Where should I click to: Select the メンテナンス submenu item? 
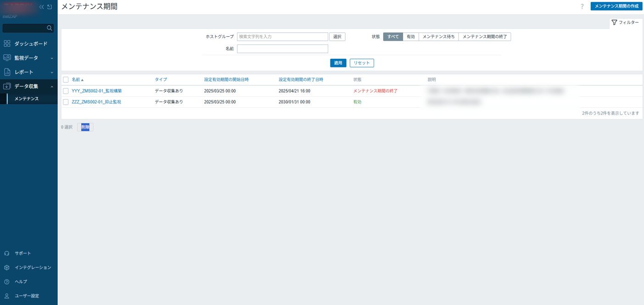[x=27, y=99]
